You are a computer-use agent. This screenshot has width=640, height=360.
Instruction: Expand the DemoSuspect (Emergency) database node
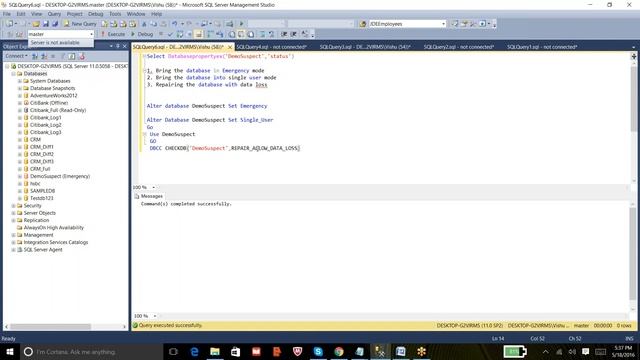point(20,176)
